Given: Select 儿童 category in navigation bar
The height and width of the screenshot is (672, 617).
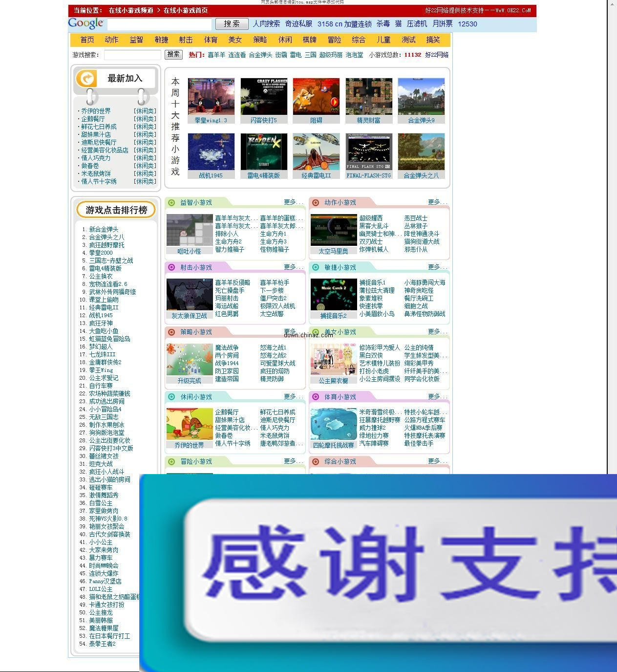Looking at the screenshot, I should pyautogui.click(x=383, y=40).
